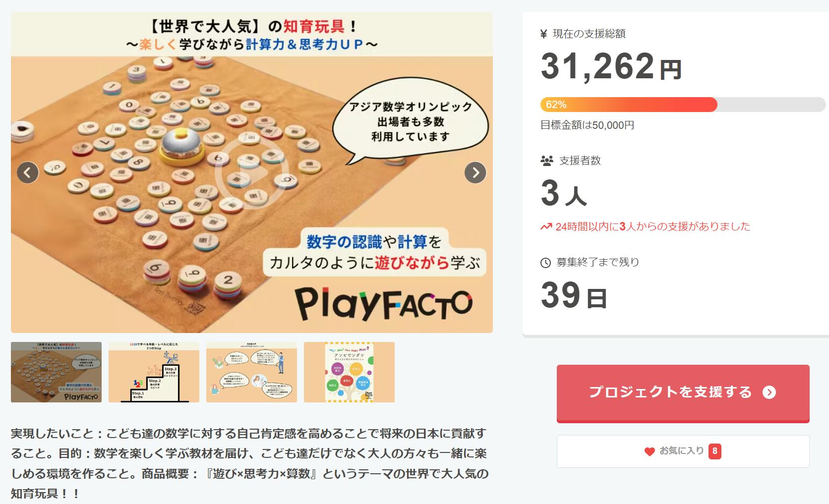Screen dimensions: 829x504
Task: Select the third thumbnail with speech bubbles
Action: point(251,372)
